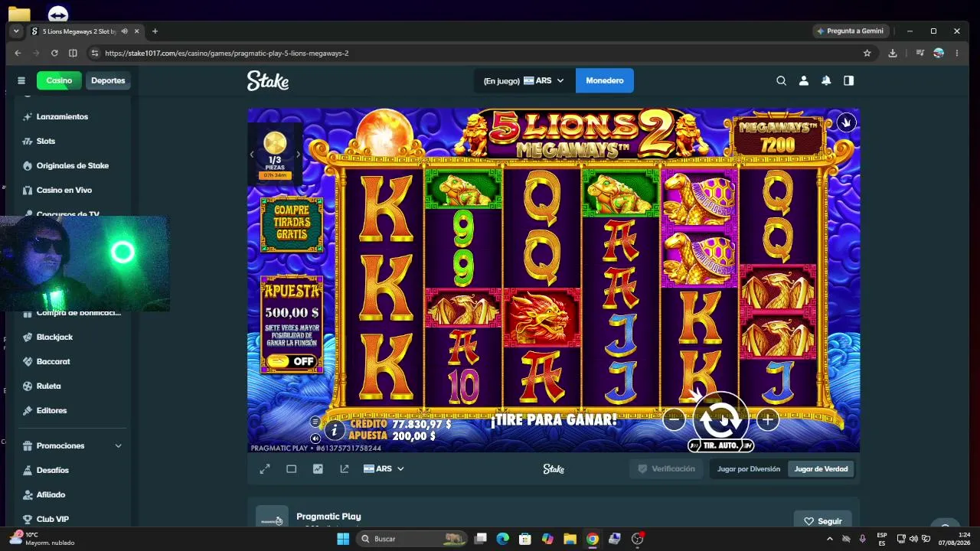Open the Pragmatic Play provider link

coord(328,517)
